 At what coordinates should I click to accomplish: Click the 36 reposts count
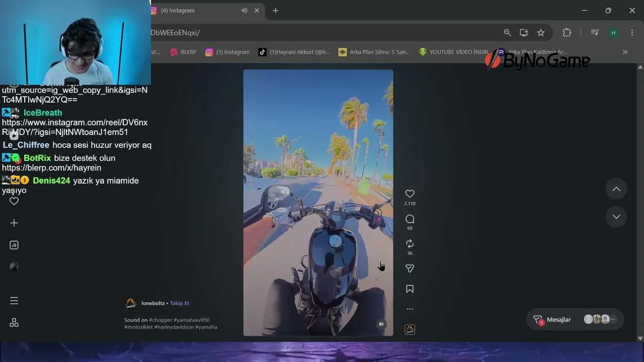(x=410, y=253)
